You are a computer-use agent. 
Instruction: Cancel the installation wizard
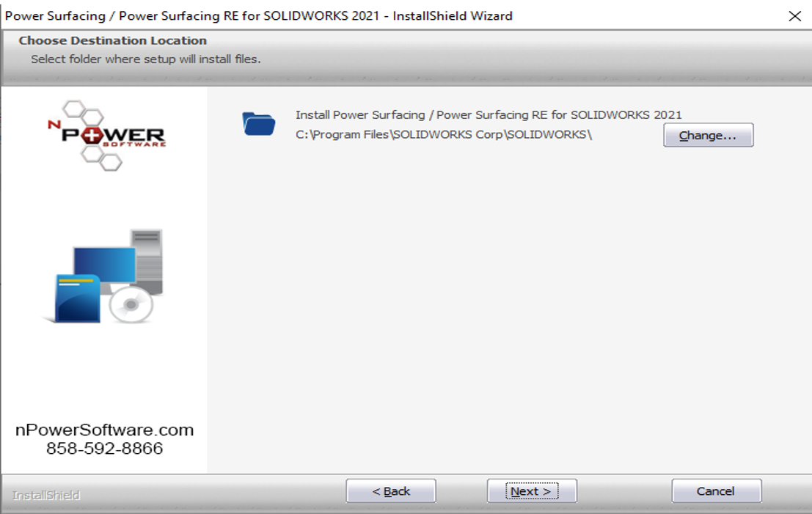point(716,491)
